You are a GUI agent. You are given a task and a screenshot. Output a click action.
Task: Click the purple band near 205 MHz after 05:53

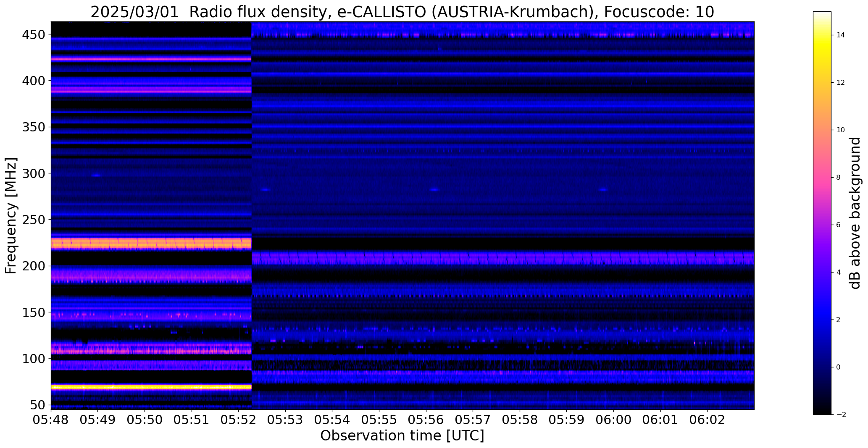pos(503,258)
